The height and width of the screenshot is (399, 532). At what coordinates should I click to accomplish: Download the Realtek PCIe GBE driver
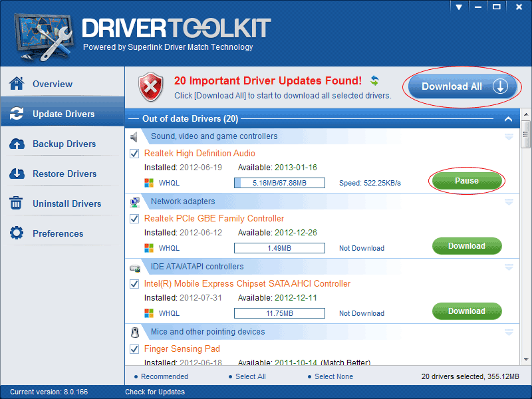click(467, 245)
